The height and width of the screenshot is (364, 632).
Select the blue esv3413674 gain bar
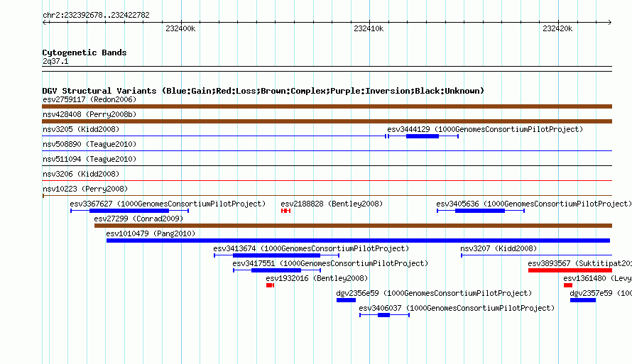click(276, 255)
